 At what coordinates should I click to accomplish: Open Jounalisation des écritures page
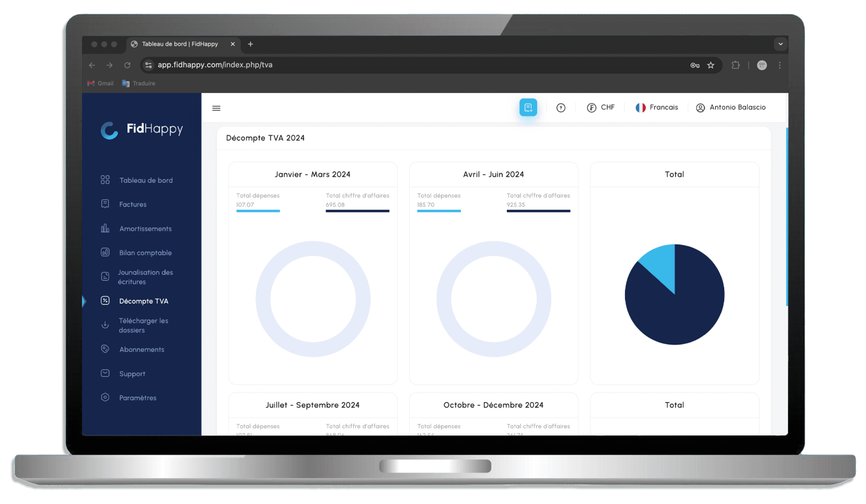point(145,277)
